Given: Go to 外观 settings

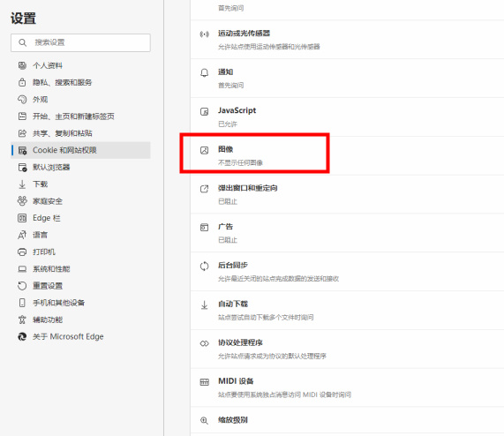Looking at the screenshot, I should 80,99.
